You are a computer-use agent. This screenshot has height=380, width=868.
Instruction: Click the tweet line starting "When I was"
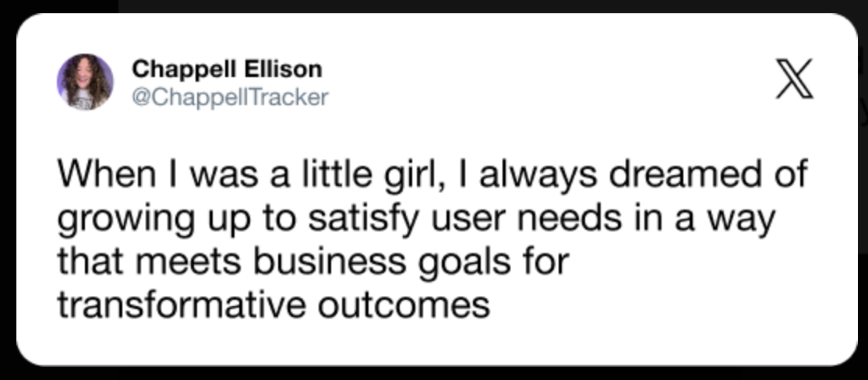tap(432, 175)
